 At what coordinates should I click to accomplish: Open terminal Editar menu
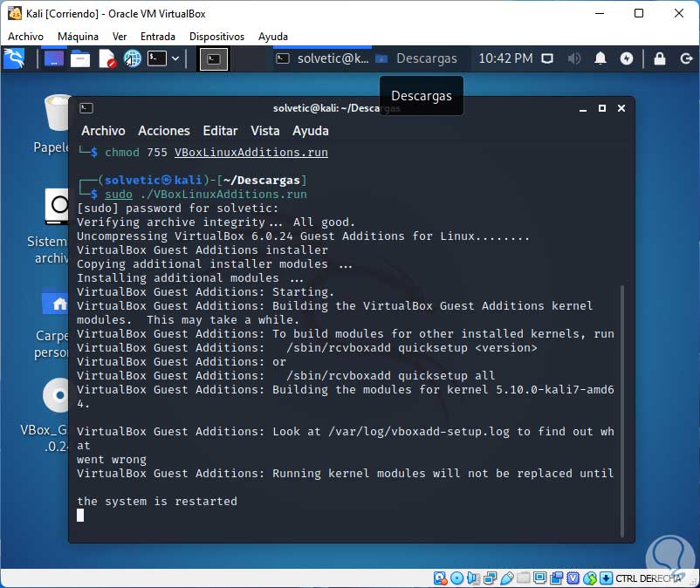click(220, 131)
